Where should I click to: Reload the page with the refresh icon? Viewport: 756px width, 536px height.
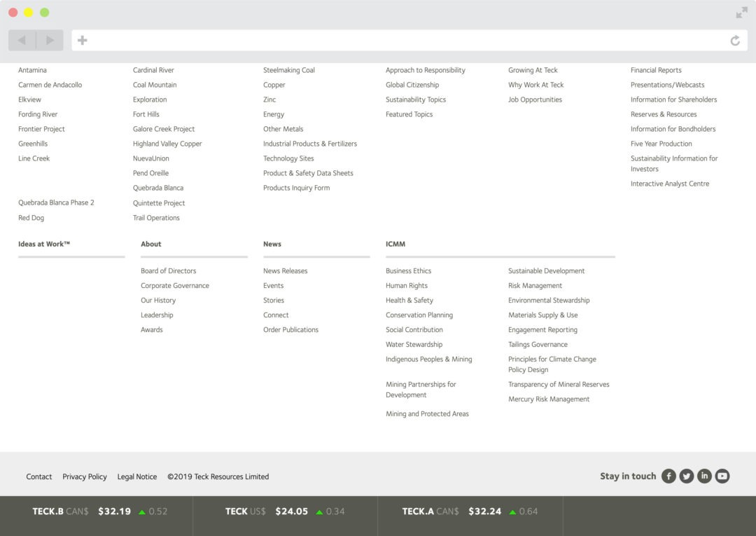[x=734, y=40]
